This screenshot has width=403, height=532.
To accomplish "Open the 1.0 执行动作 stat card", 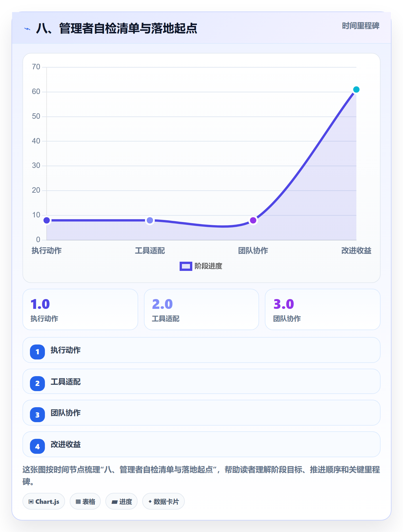I will 80,309.
